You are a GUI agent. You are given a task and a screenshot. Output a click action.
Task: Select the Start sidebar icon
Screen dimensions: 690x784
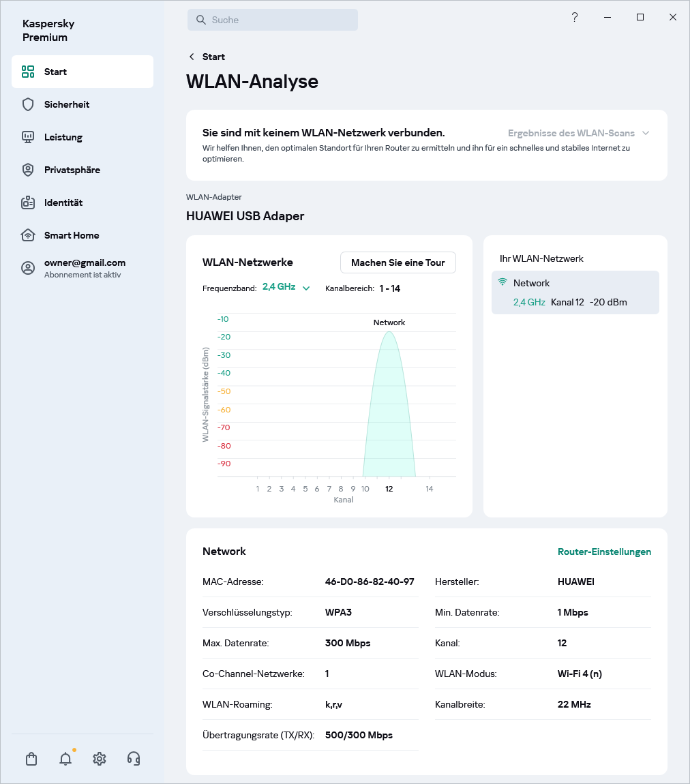point(27,71)
